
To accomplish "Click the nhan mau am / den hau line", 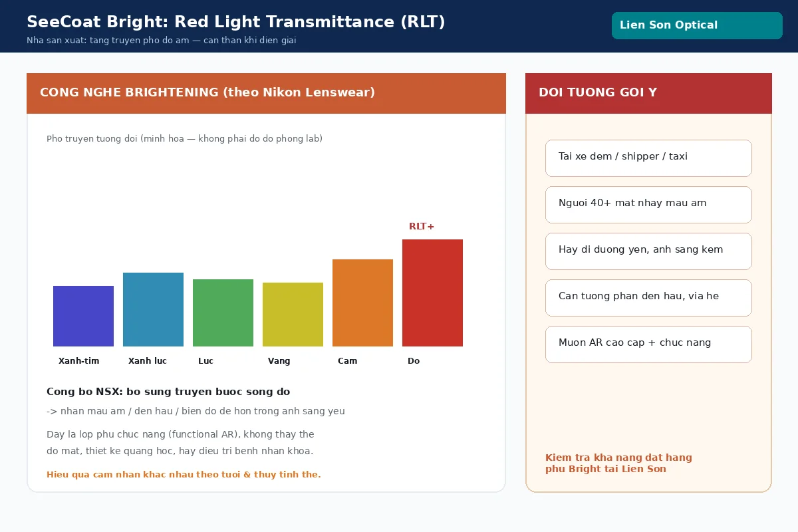I will coord(196,411).
